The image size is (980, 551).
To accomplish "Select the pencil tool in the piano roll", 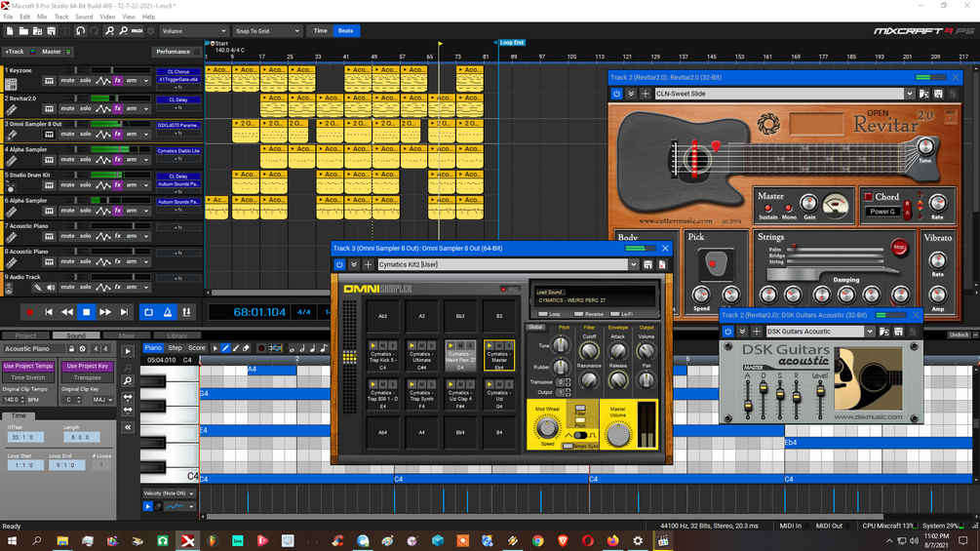I will tap(225, 348).
